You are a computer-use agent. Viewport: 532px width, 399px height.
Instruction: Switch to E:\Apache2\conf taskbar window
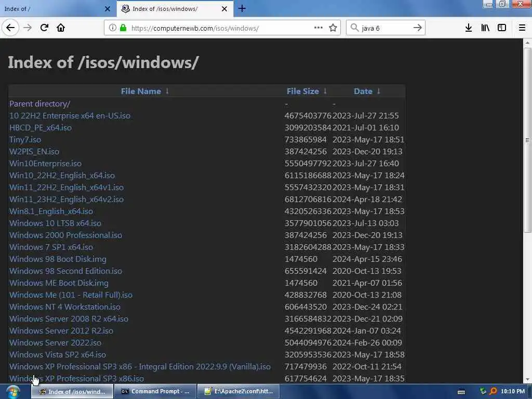pyautogui.click(x=238, y=392)
